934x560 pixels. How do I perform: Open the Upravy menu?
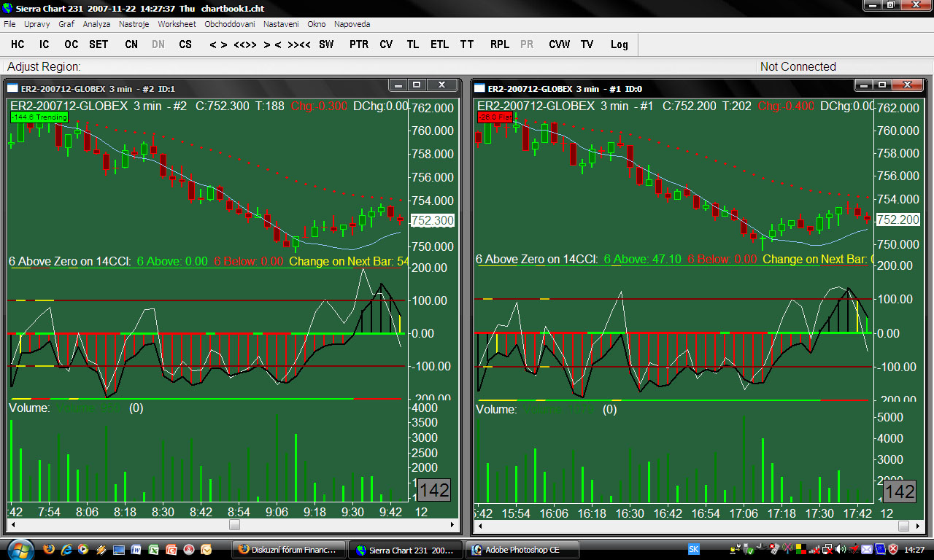37,24
